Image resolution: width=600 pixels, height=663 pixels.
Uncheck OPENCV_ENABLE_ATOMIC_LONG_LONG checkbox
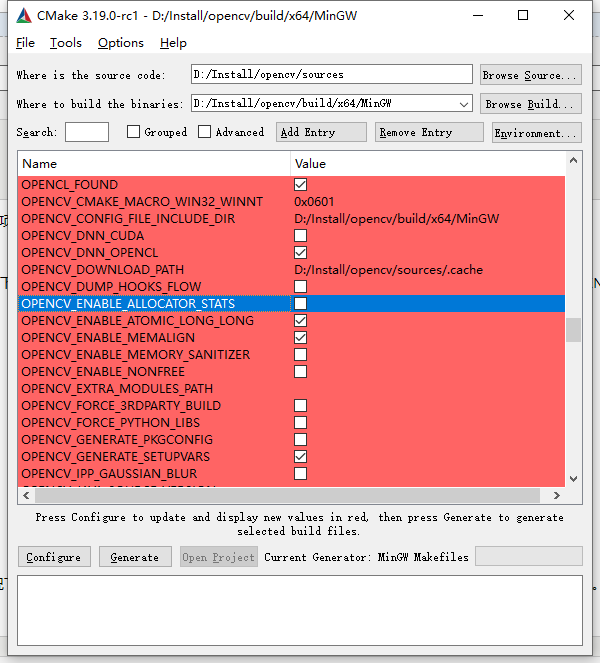[301, 321]
